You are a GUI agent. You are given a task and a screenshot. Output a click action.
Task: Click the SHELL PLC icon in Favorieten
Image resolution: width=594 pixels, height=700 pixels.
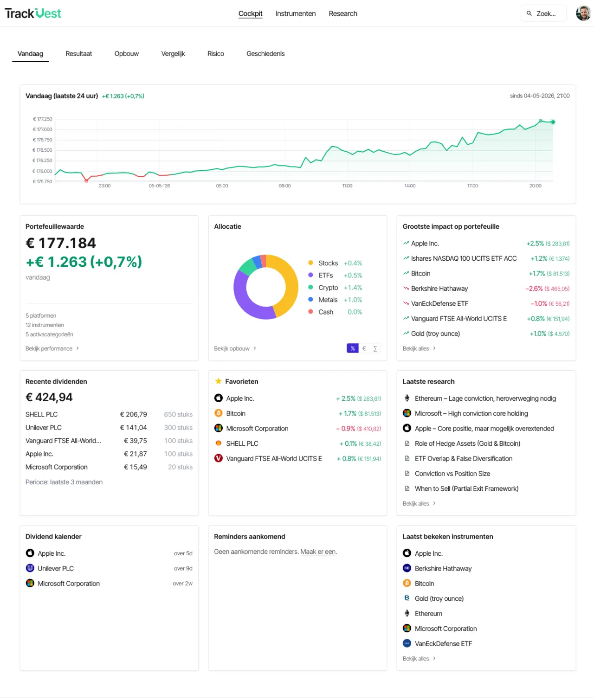(x=218, y=443)
